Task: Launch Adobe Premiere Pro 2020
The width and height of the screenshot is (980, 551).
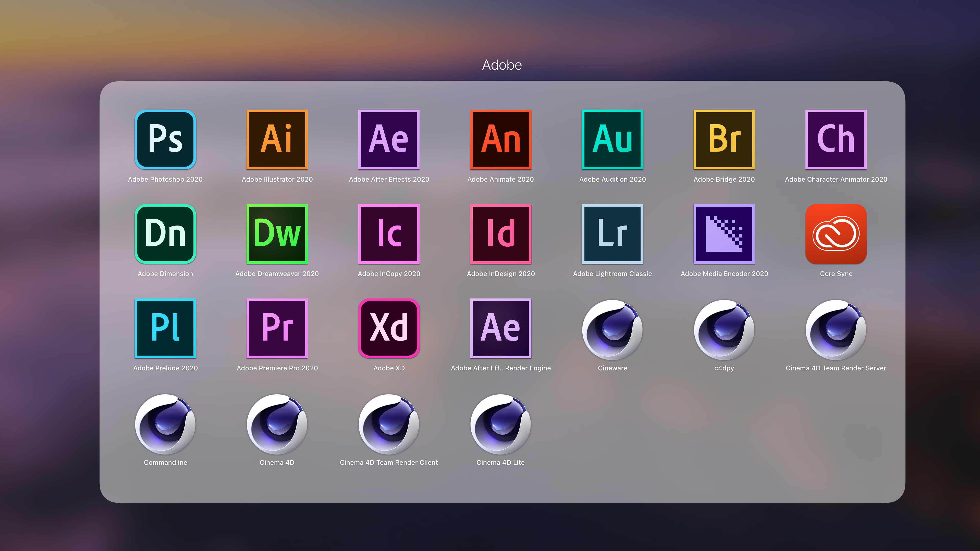Action: (x=277, y=328)
